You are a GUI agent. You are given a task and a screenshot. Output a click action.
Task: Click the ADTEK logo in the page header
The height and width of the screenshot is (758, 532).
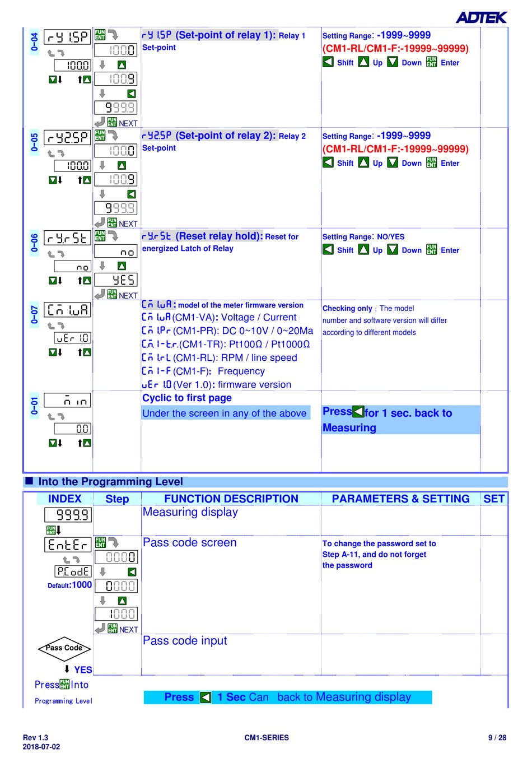[481, 17]
